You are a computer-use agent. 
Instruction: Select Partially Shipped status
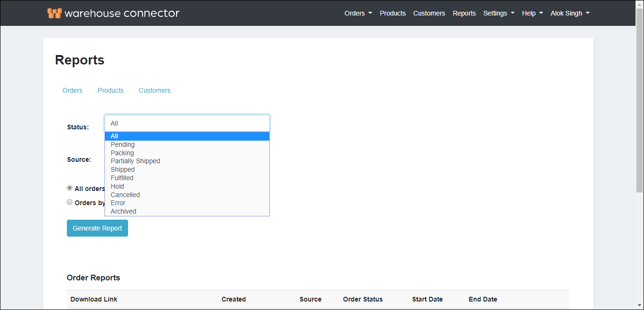pyautogui.click(x=135, y=161)
